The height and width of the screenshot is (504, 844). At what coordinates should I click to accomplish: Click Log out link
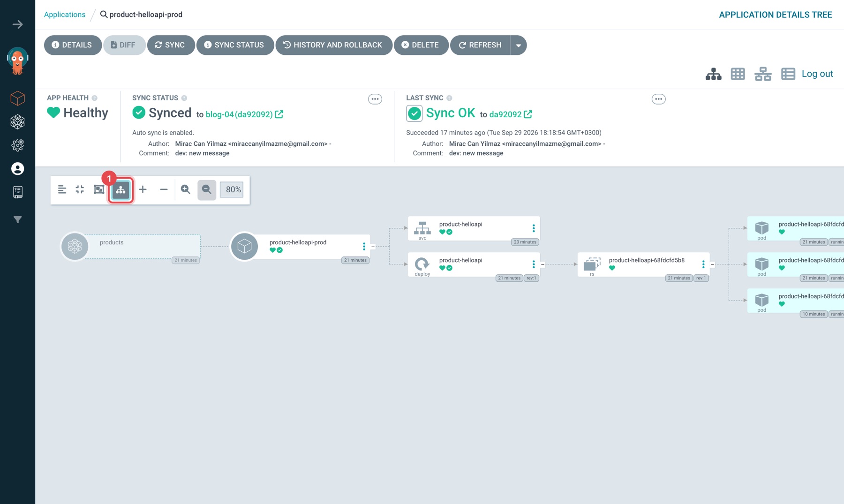point(817,74)
